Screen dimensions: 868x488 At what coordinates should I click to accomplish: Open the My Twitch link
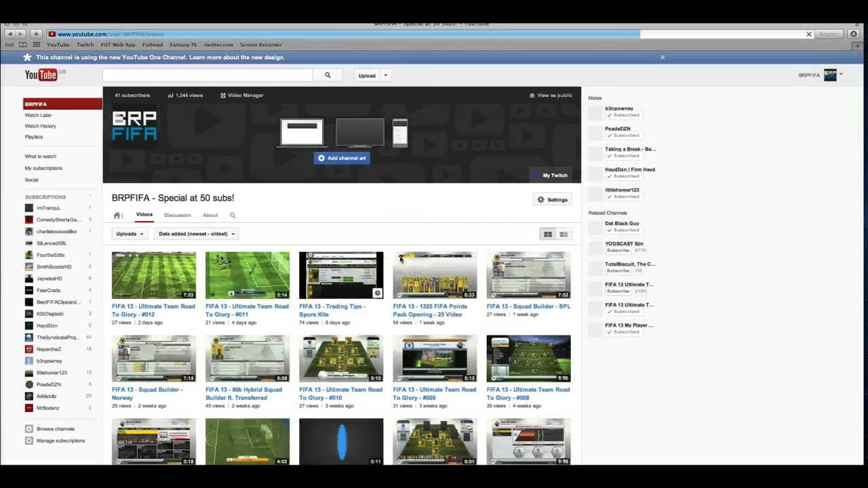click(551, 176)
